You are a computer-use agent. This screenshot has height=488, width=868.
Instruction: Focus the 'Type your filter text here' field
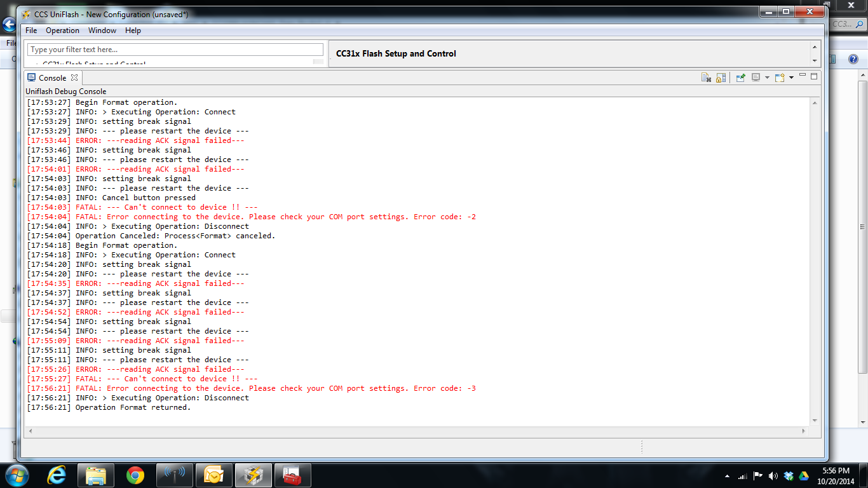tap(175, 50)
